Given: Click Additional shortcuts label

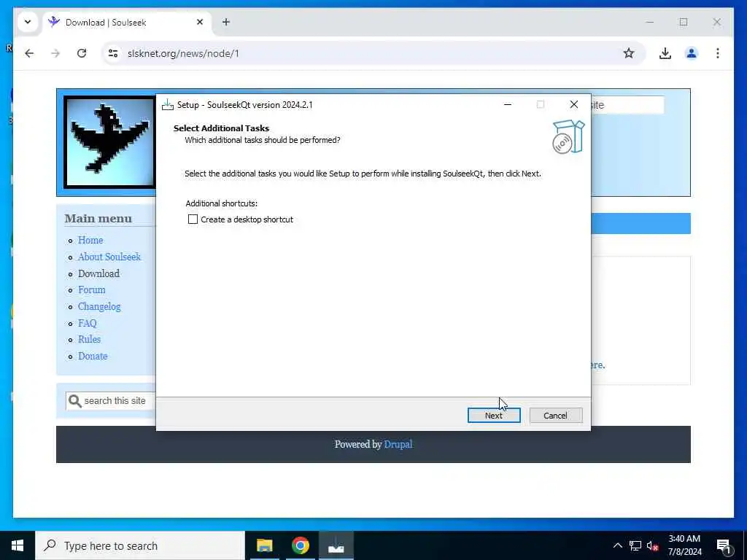Looking at the screenshot, I should point(222,203).
